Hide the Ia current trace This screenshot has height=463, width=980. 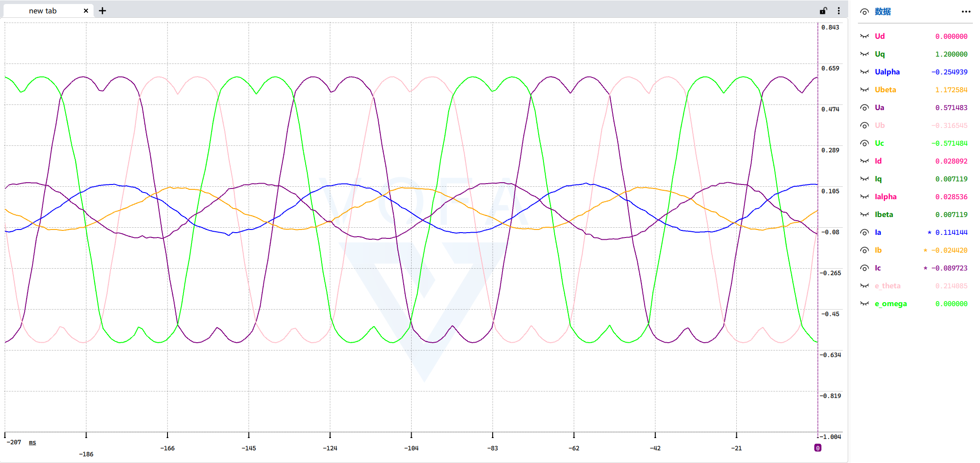pyautogui.click(x=864, y=232)
